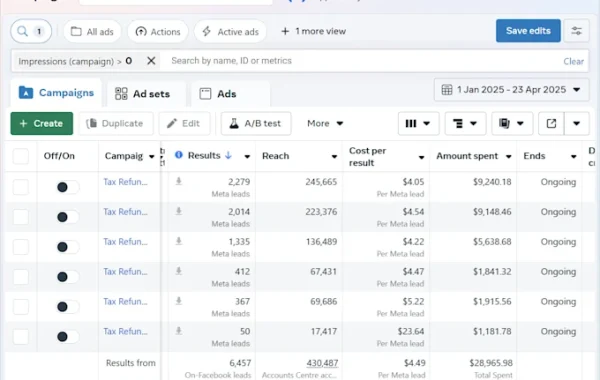
Task: Open Tax Refun campaign with 223,376 reach
Action: pyautogui.click(x=125, y=212)
